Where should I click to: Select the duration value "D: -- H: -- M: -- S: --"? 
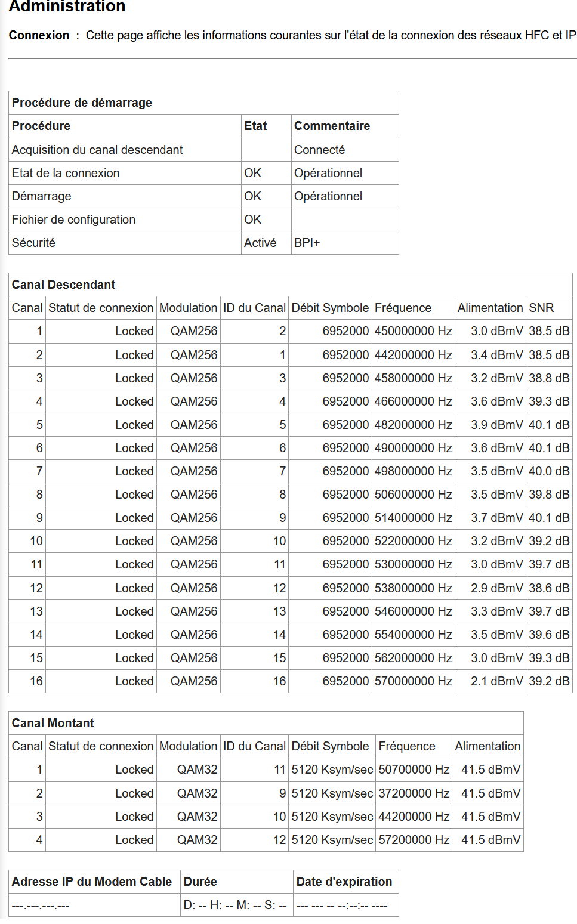coord(235,905)
